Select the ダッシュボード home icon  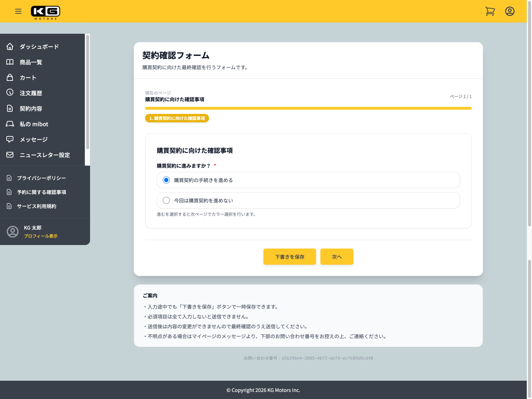pos(10,46)
